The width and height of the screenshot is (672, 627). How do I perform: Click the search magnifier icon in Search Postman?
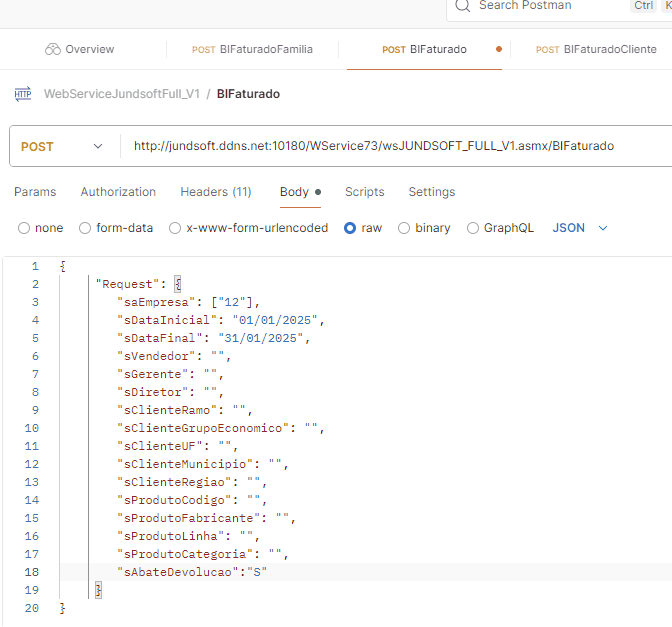(x=462, y=6)
